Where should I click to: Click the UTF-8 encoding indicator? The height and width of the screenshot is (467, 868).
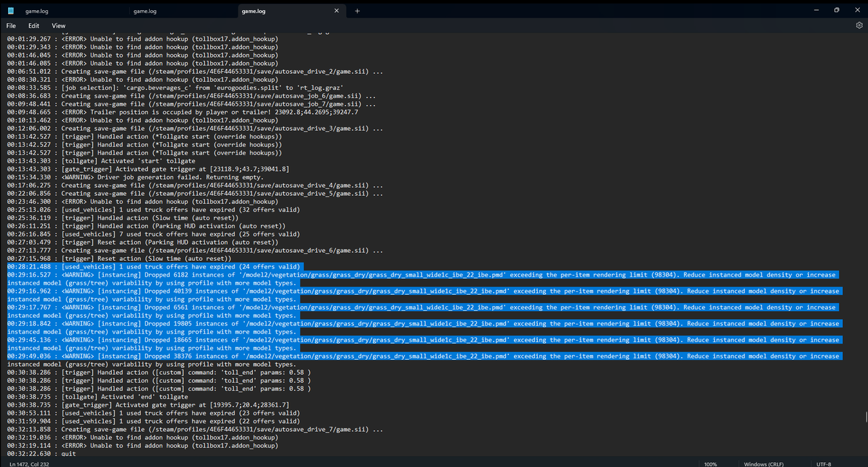click(x=823, y=464)
